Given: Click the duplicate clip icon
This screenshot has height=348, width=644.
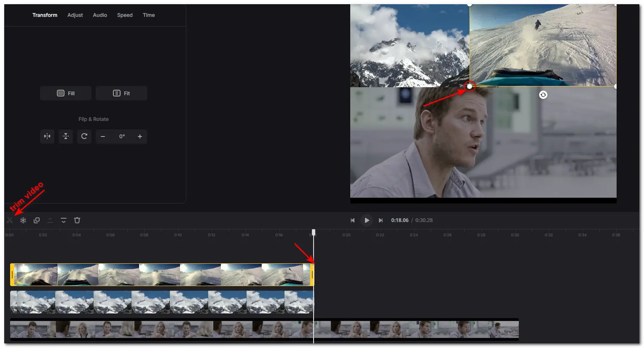Looking at the screenshot, I should pos(37,220).
